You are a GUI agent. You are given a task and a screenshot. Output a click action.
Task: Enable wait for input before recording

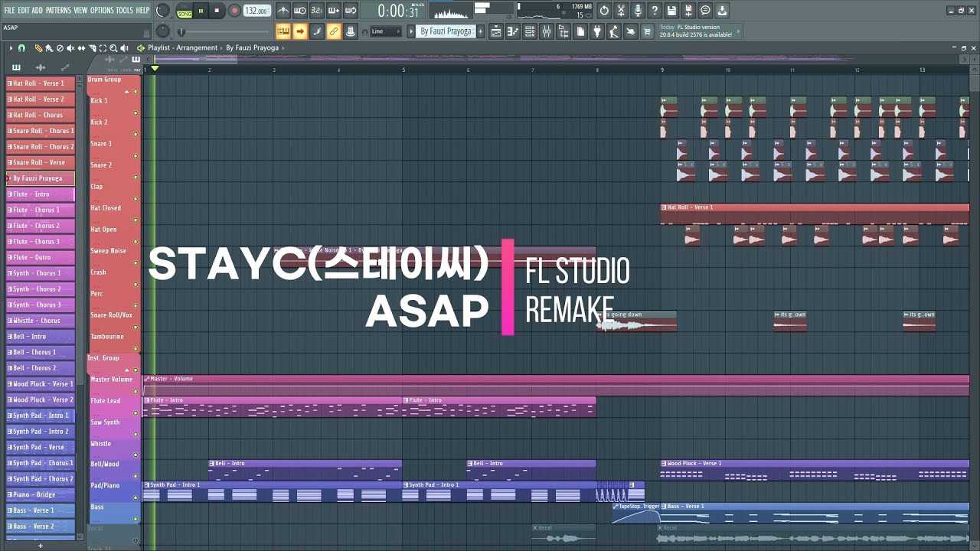[x=299, y=11]
